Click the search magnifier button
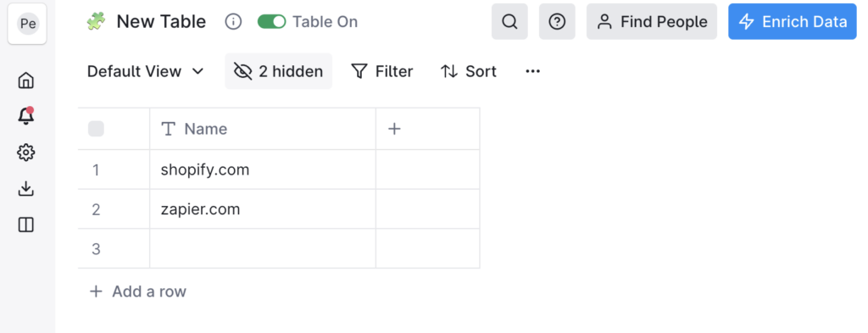 [509, 21]
